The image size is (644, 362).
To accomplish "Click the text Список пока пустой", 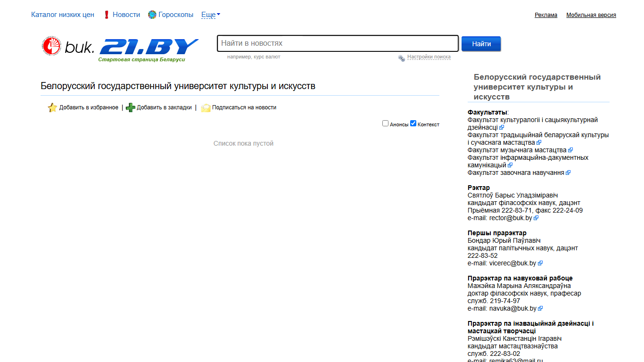I will coord(243,143).
